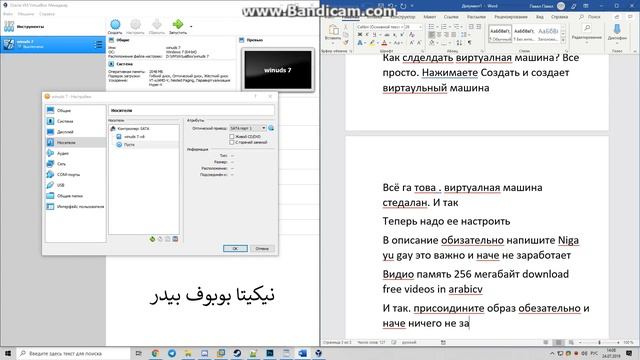Click the text effects blue A icon in Word
The width and height of the screenshot is (640, 360).
[360, 43]
